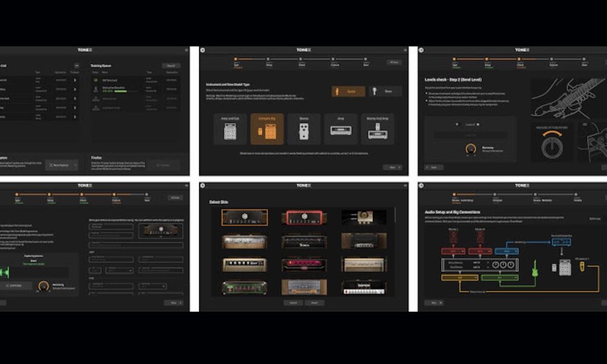Open the ellipsis options above capture list
Image resolution: width=607 pixels, height=364 pixels.
[x=76, y=66]
